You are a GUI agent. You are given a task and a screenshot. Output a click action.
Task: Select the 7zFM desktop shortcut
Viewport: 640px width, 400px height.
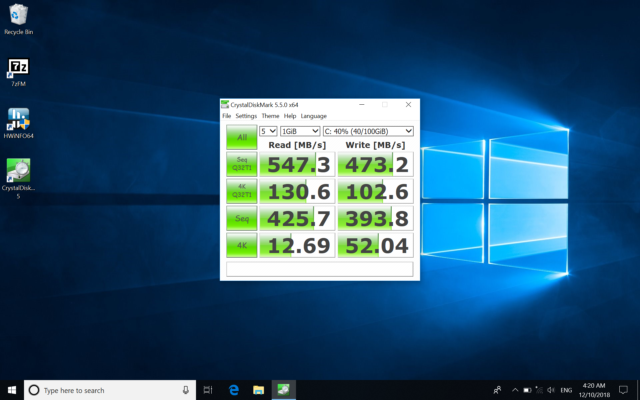(18, 72)
